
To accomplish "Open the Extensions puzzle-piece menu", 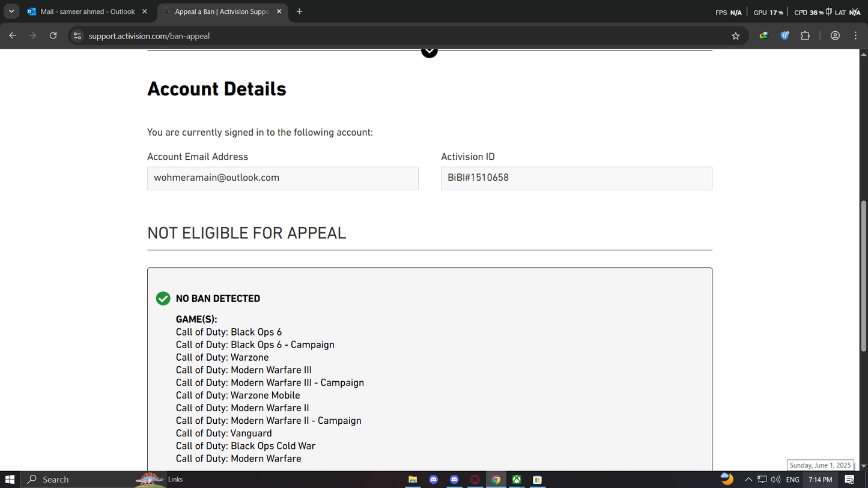I will click(x=806, y=36).
